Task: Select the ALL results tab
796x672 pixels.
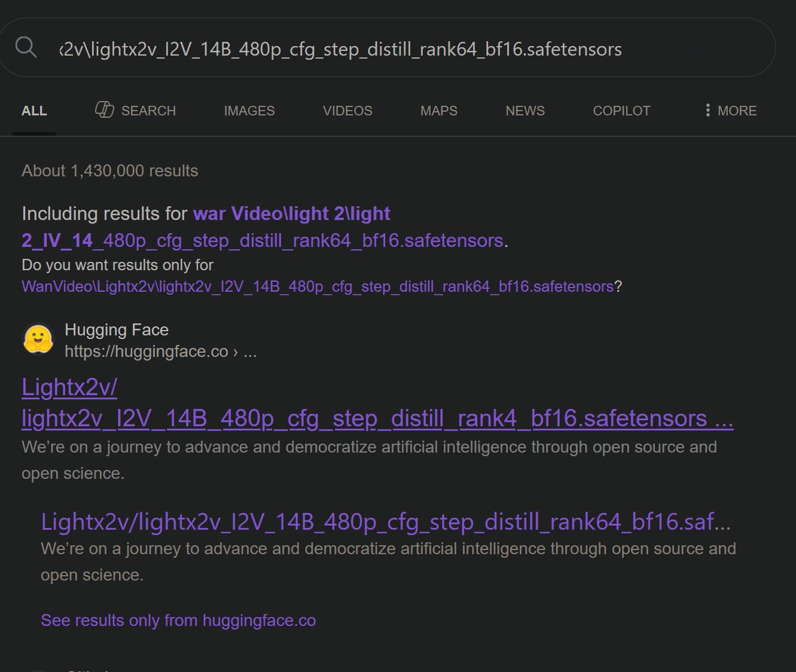Action: (34, 111)
